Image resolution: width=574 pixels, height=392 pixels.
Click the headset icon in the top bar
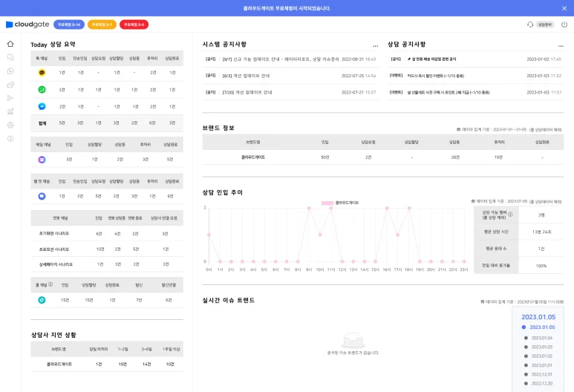pos(531,24)
